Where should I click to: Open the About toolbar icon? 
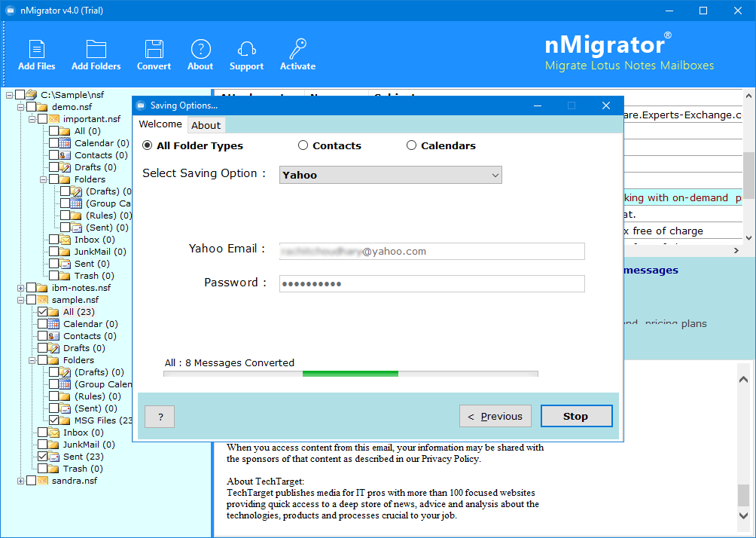(200, 49)
